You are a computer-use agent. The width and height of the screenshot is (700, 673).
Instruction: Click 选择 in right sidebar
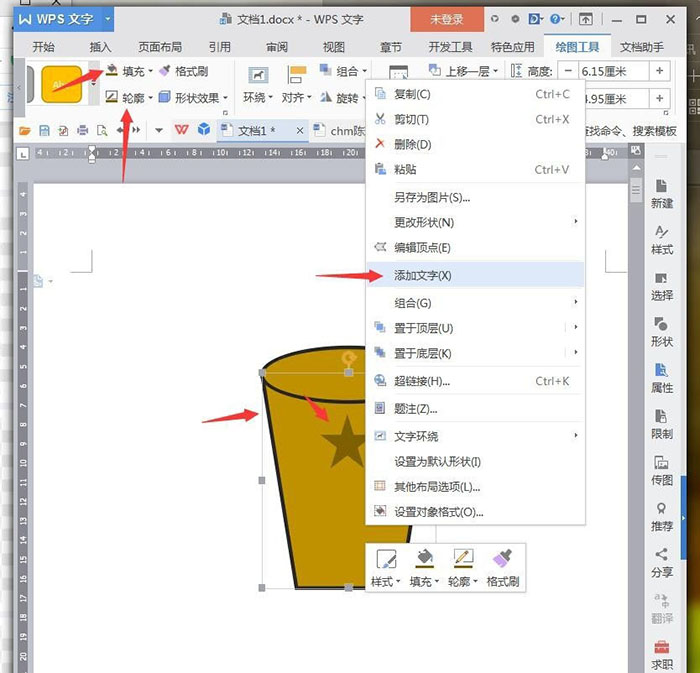tap(662, 286)
